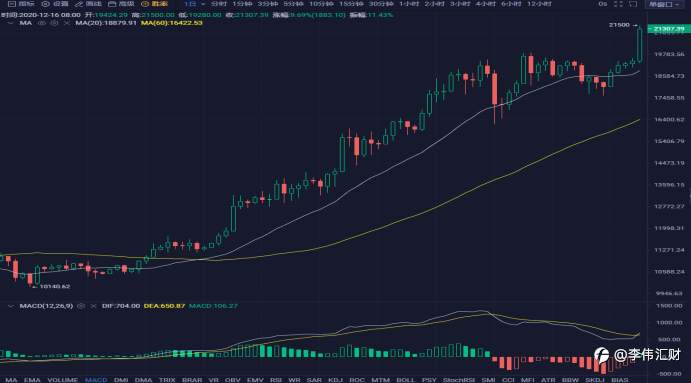Select MACD in the bottom indicator bar
691x383 pixels.
tap(96, 379)
